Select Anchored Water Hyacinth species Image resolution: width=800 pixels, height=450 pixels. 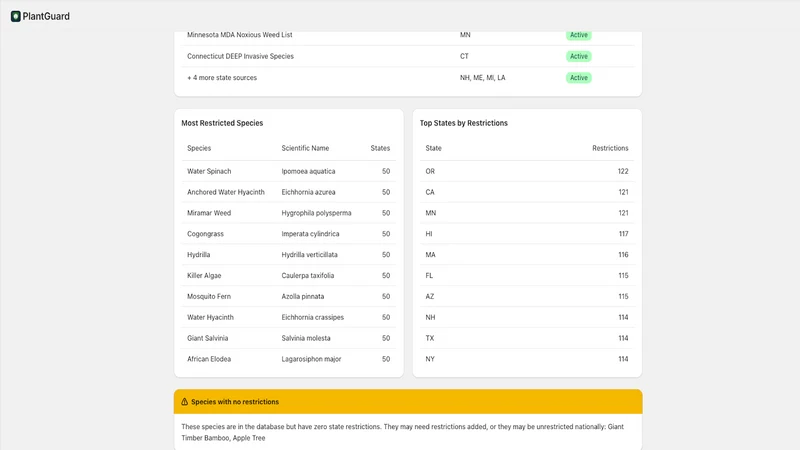[226, 192]
